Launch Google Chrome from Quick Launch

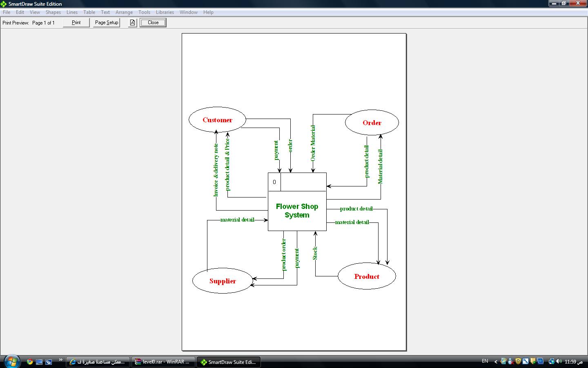pyautogui.click(x=30, y=362)
